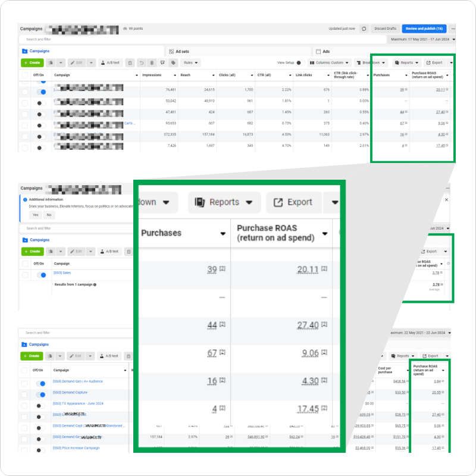This screenshot has width=476, height=476.
Task: Turn off the [SSO] Demand Capture campaign toggle
Action: [42, 393]
